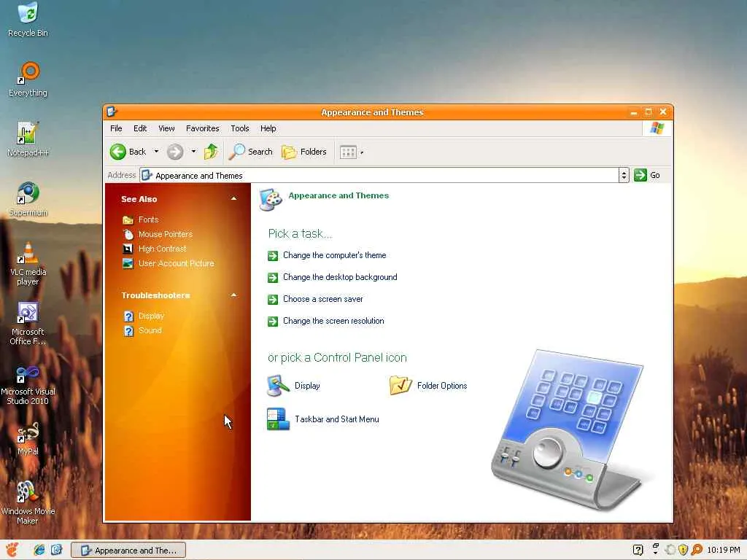Launch the Supermium browser desktop shortcut

click(28, 198)
